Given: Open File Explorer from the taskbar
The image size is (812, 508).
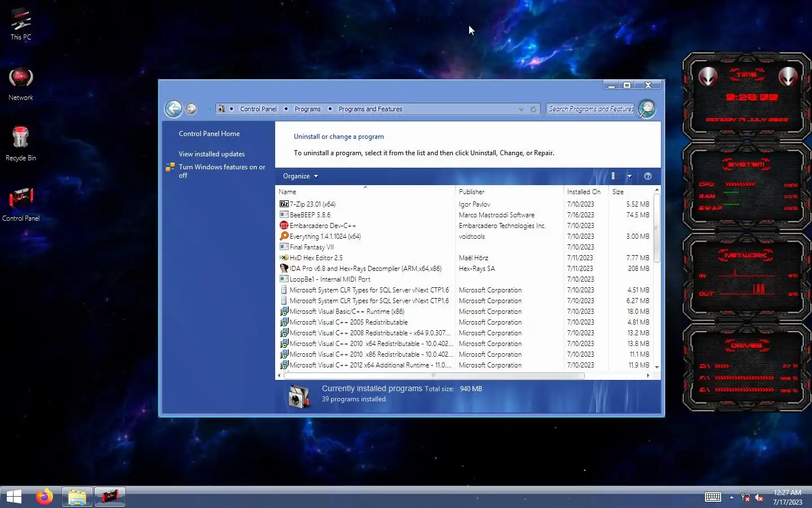Looking at the screenshot, I should [77, 497].
